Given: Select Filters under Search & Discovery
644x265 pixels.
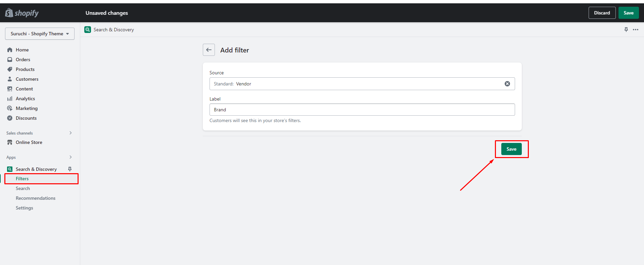Looking at the screenshot, I should pyautogui.click(x=22, y=179).
